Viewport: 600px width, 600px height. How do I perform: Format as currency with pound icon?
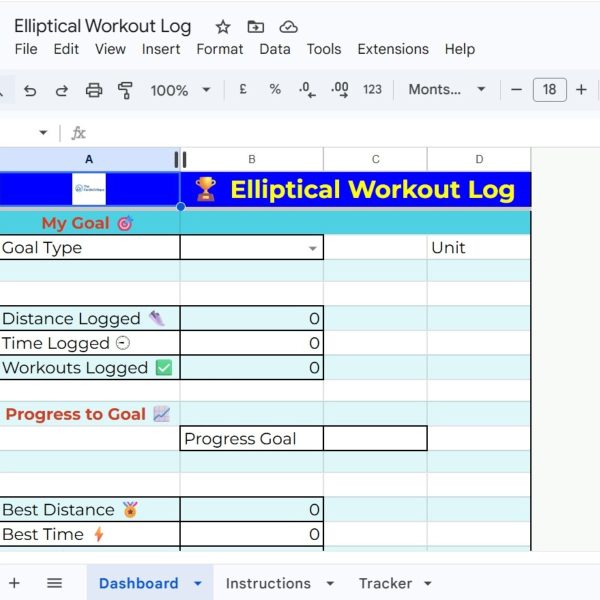(x=243, y=90)
